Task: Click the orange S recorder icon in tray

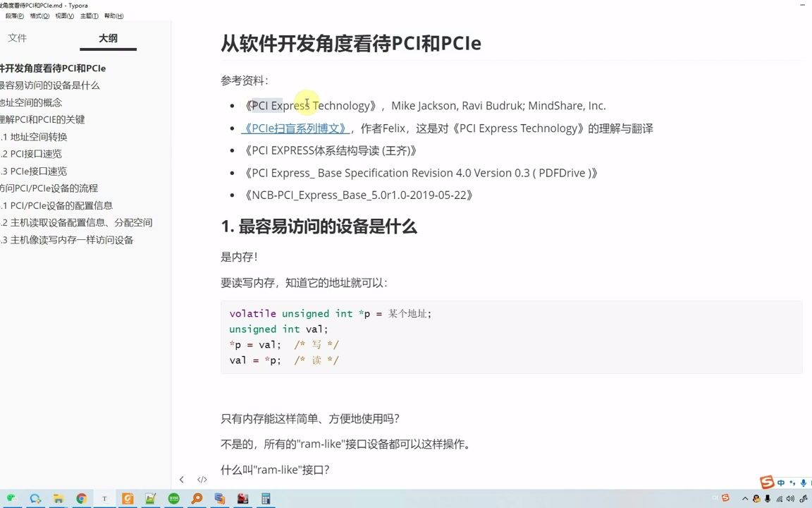Action: coord(726,498)
